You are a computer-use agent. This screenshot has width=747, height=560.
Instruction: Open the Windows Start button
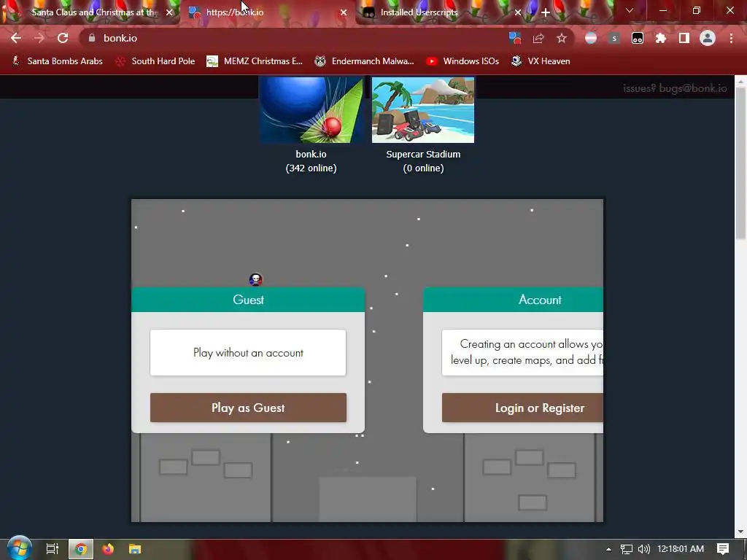coord(19,548)
